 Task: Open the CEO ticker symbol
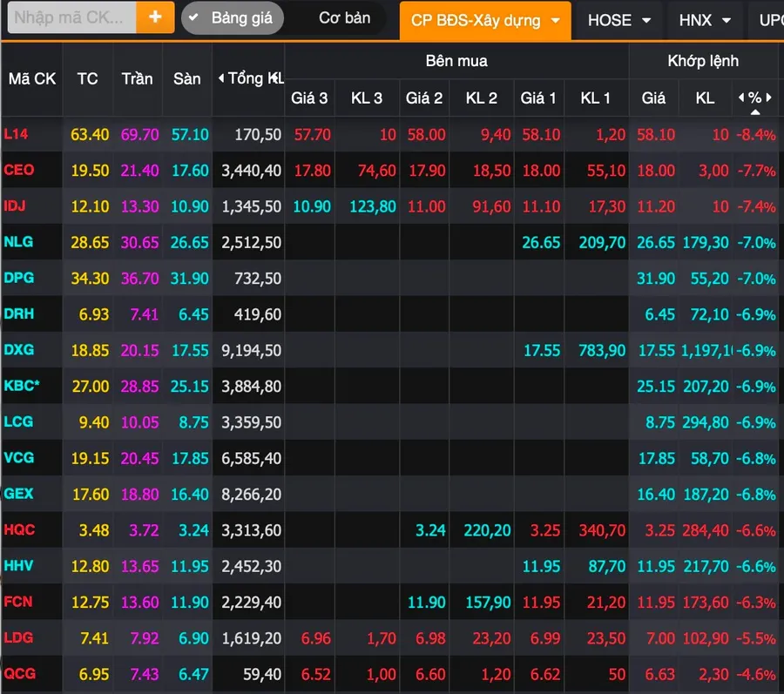point(19,170)
